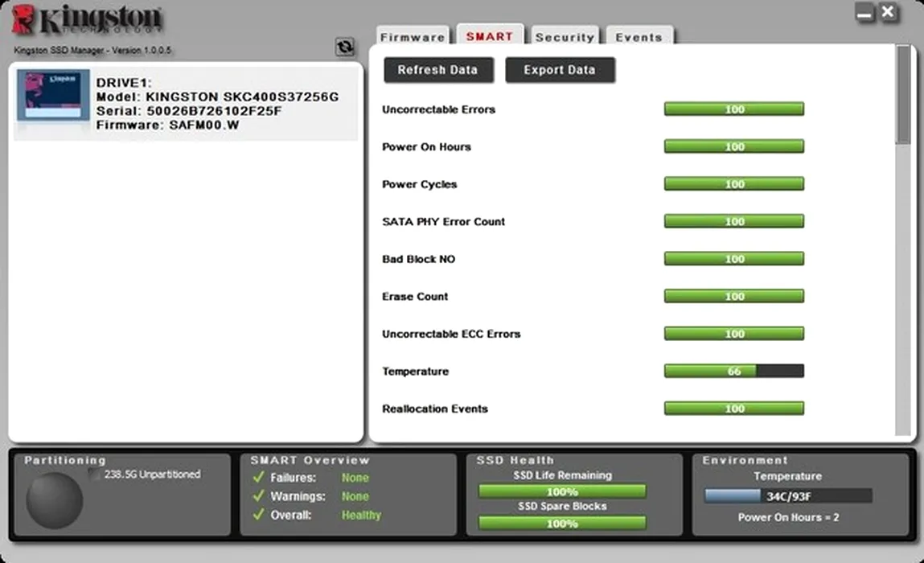The image size is (924, 563).
Task: Minimize the Kingston SSD Manager window
Action: (865, 12)
